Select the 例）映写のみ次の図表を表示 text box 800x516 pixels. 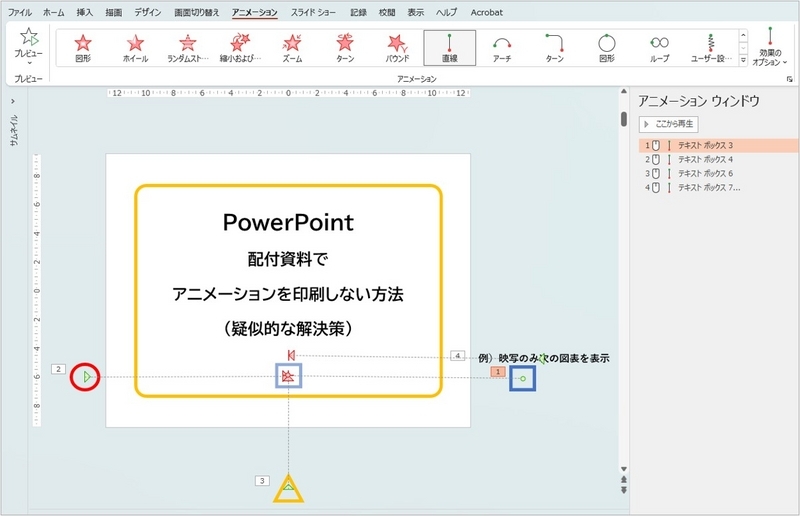point(544,358)
